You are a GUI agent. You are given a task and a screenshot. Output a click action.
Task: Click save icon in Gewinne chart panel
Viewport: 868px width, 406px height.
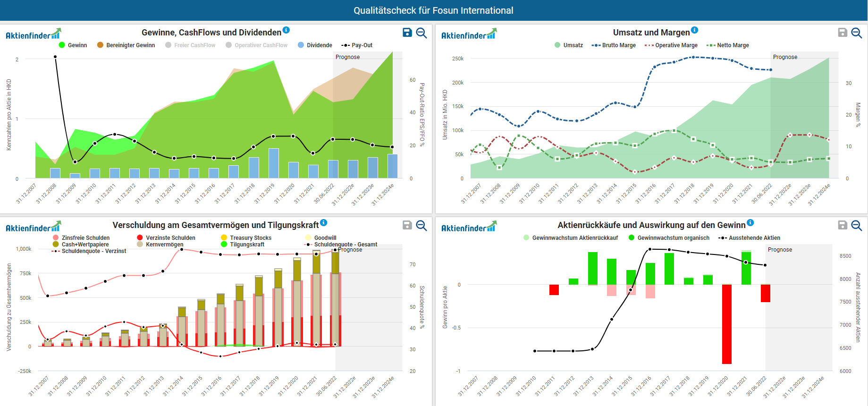pos(407,33)
